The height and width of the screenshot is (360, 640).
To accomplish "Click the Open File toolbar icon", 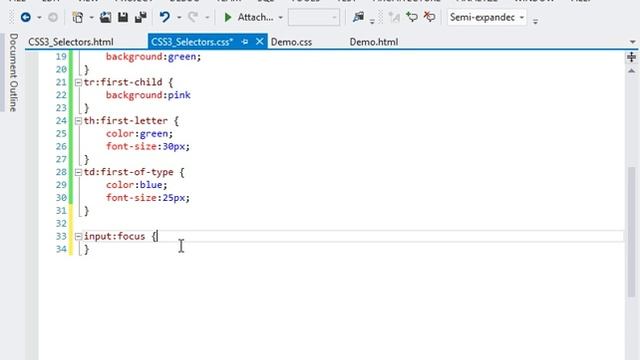I will (105, 17).
